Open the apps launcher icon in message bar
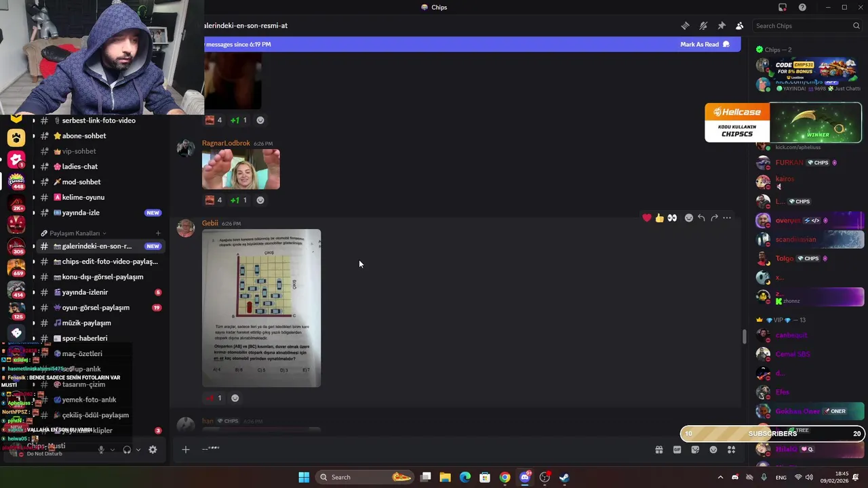The width and height of the screenshot is (868, 488). tap(731, 449)
